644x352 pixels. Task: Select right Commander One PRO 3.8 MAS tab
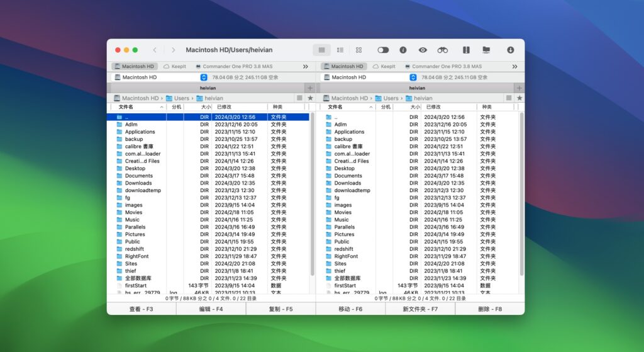pos(443,66)
